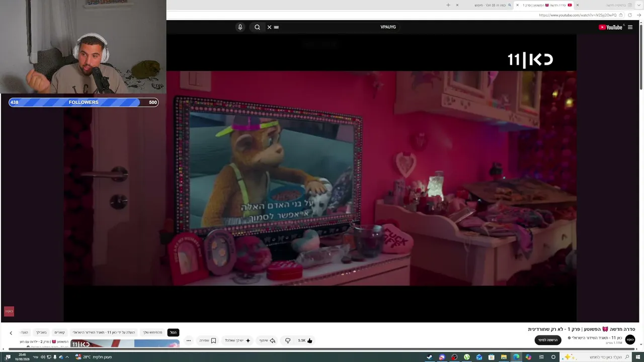
Task: Click the browser navigation arrow icon
Action: (x=639, y=15)
